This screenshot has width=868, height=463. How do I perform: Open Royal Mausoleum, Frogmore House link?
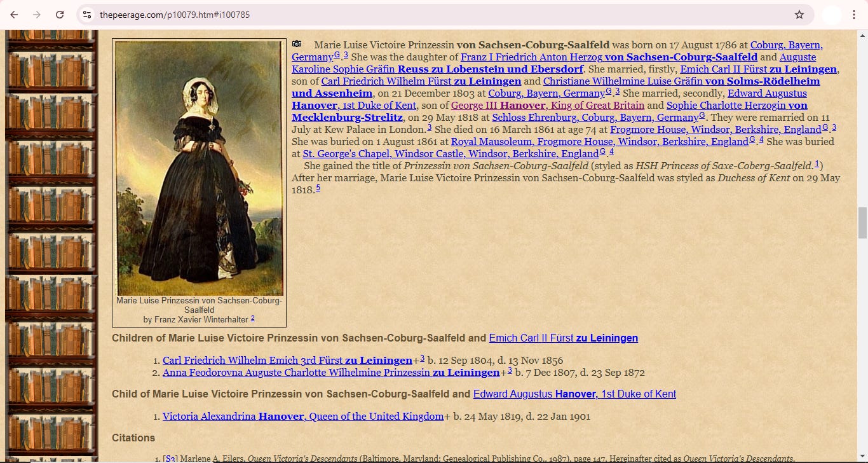click(599, 141)
